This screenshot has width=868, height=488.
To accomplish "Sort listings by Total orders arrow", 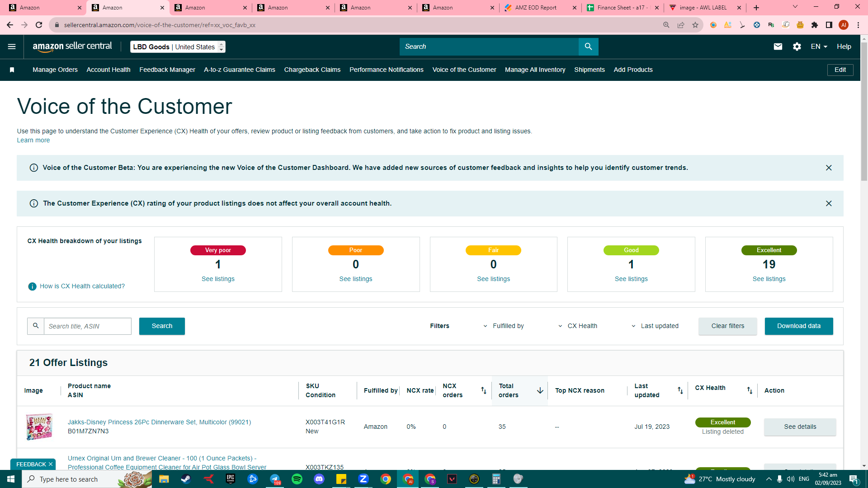I will 540,390.
